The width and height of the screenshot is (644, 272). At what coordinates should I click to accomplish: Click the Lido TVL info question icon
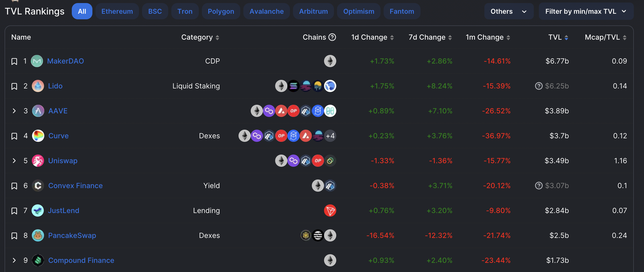539,86
